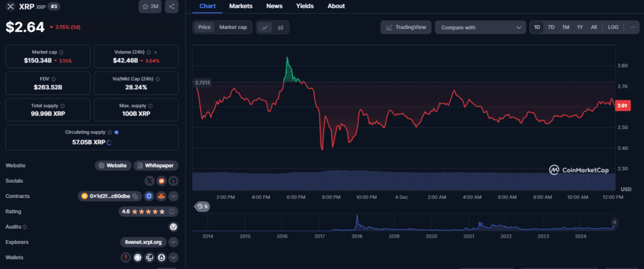Click the #3 rank badge

point(54,6)
